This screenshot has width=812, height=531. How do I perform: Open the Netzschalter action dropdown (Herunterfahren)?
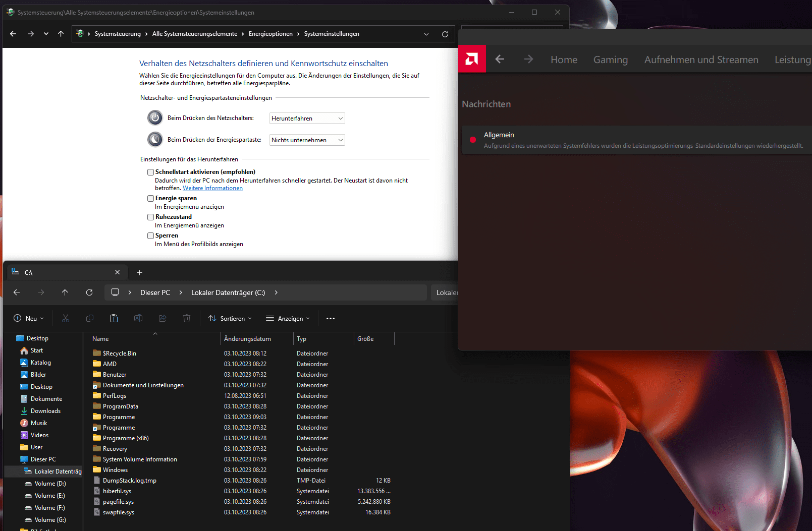click(307, 119)
